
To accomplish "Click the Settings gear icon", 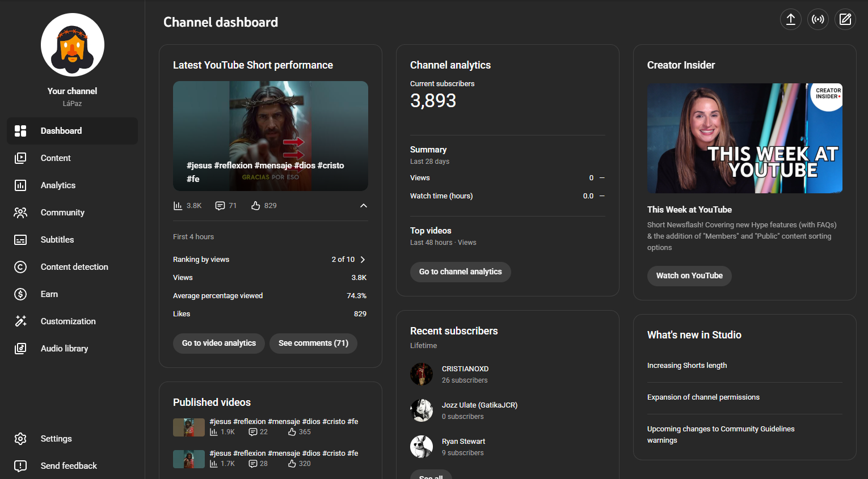I will pos(20,439).
